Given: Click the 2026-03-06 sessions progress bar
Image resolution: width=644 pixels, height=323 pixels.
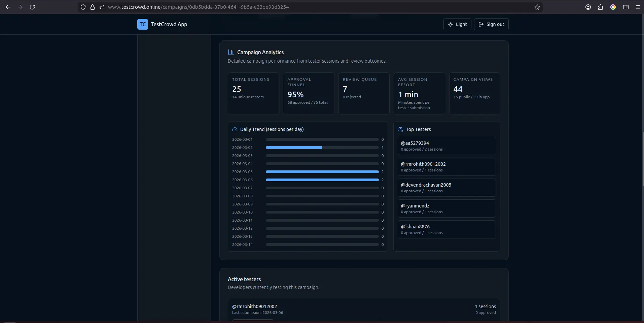Looking at the screenshot, I should 321,180.
